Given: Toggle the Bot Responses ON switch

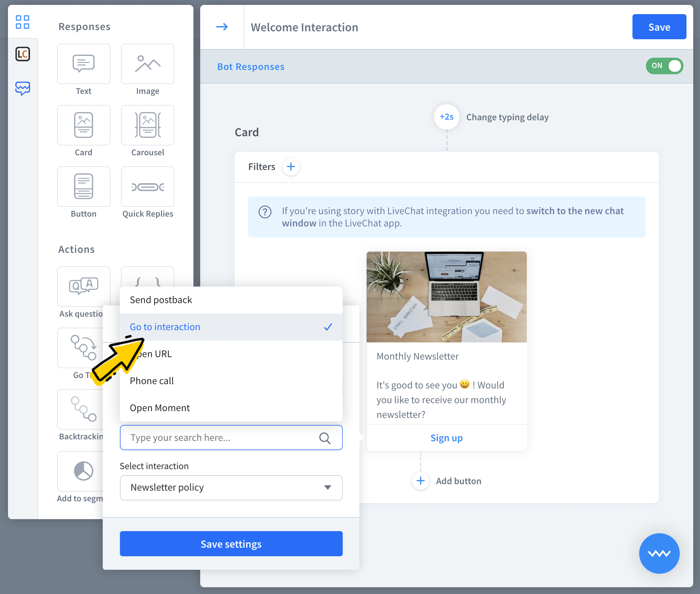Looking at the screenshot, I should [664, 66].
